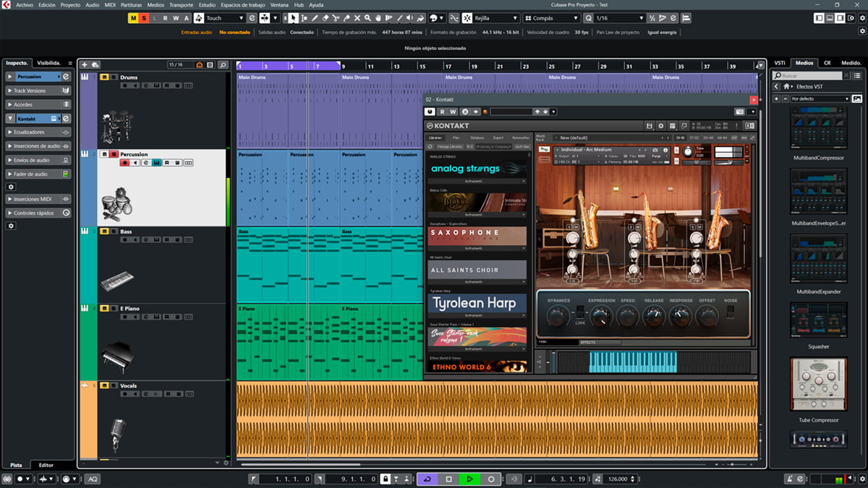Select the Glue tool
Image resolution: width=868 pixels, height=488 pixels.
tap(347, 18)
